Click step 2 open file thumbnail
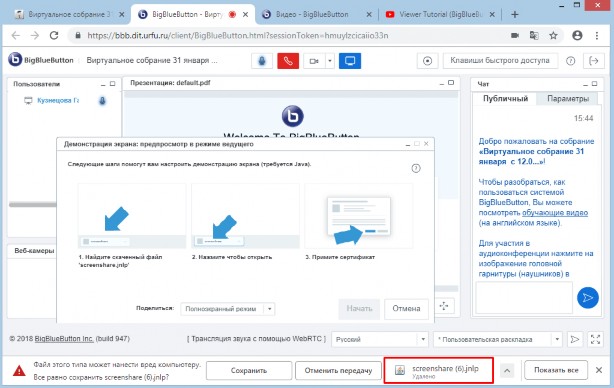This screenshot has width=614, height=388. tap(246, 217)
